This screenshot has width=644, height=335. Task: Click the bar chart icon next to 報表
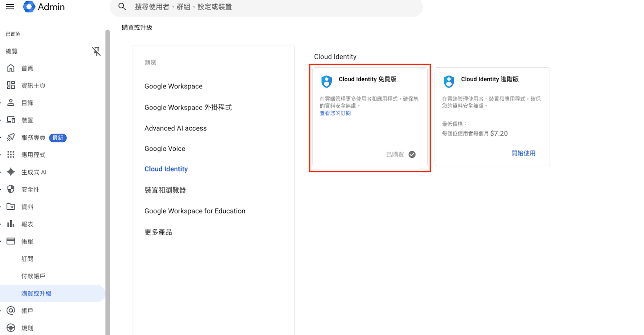pos(11,224)
